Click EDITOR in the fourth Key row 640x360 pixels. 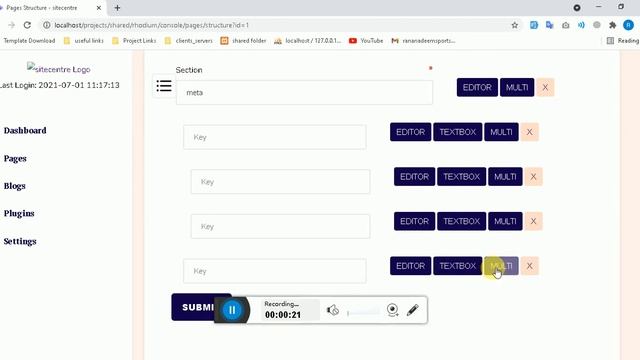410,266
